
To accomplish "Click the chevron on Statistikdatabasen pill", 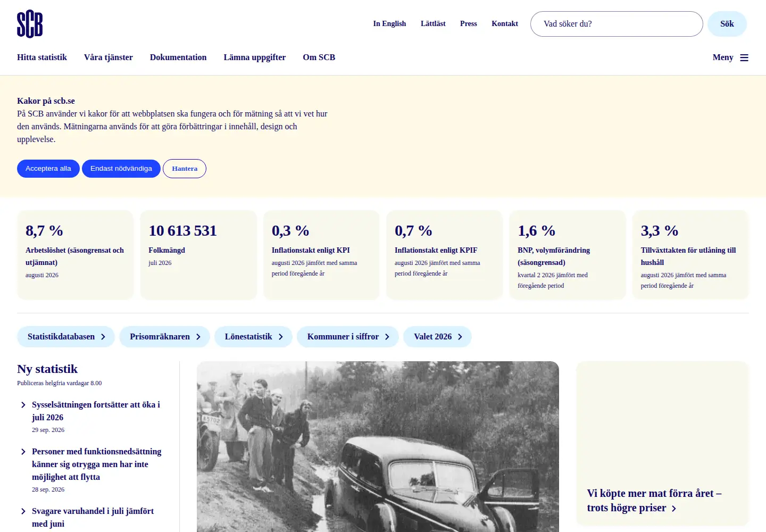I will (103, 337).
